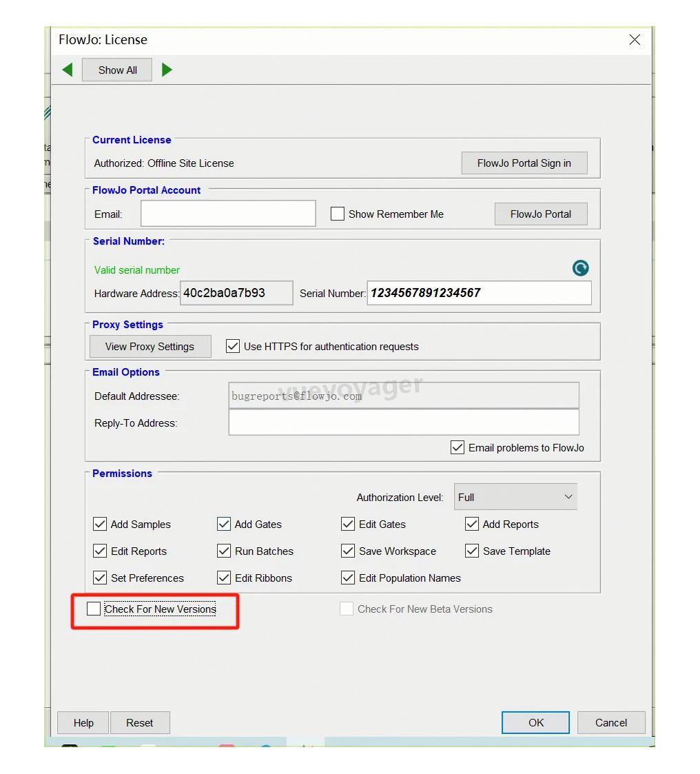The image size is (700, 774).
Task: Toggle Email problems to FlowJo checkbox
Action: tap(457, 448)
